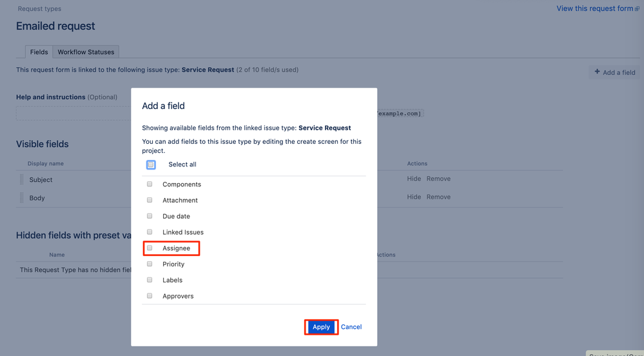Grab the Subject row drag handle

(x=22, y=180)
